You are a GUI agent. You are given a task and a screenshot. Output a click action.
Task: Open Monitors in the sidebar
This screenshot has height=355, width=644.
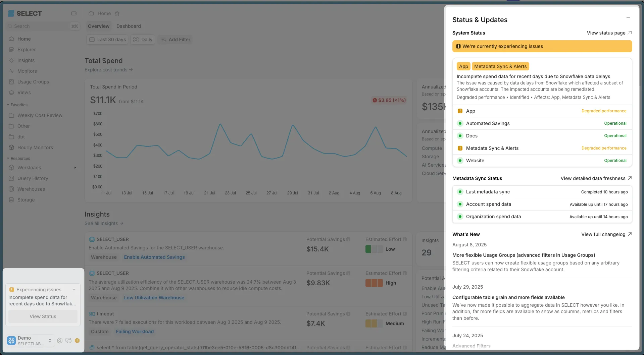pos(27,71)
